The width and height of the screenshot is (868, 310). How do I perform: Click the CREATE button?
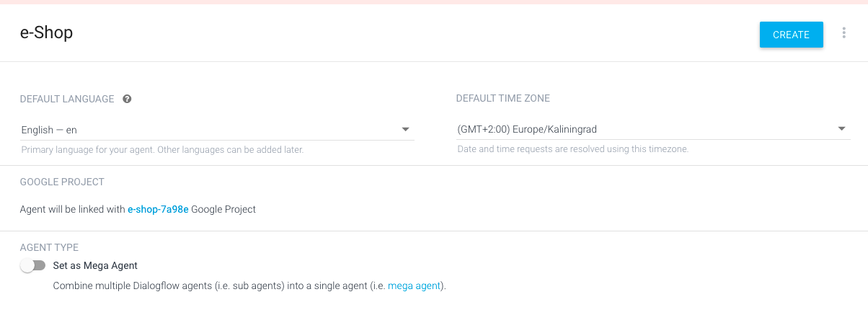[791, 35]
